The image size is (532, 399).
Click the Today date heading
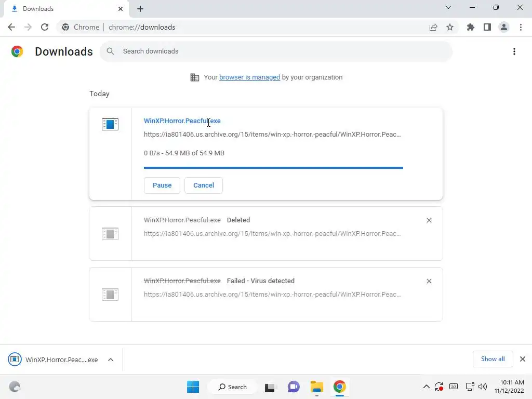[x=99, y=94]
